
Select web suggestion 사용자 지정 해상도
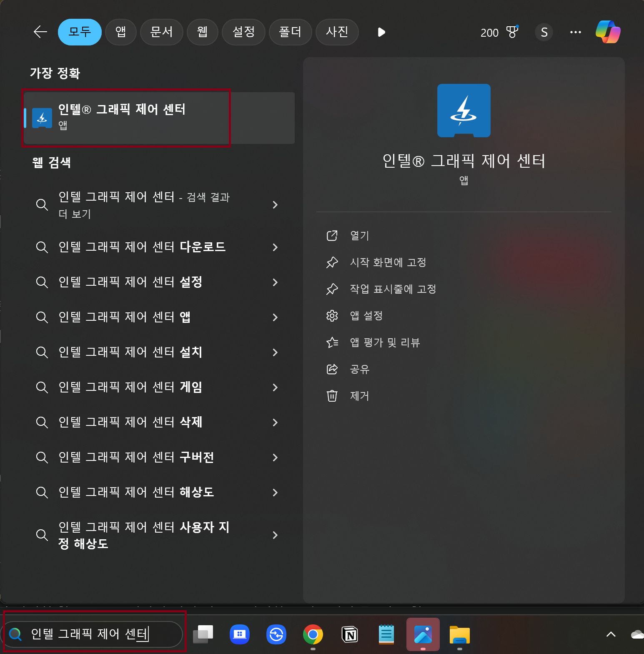click(144, 535)
